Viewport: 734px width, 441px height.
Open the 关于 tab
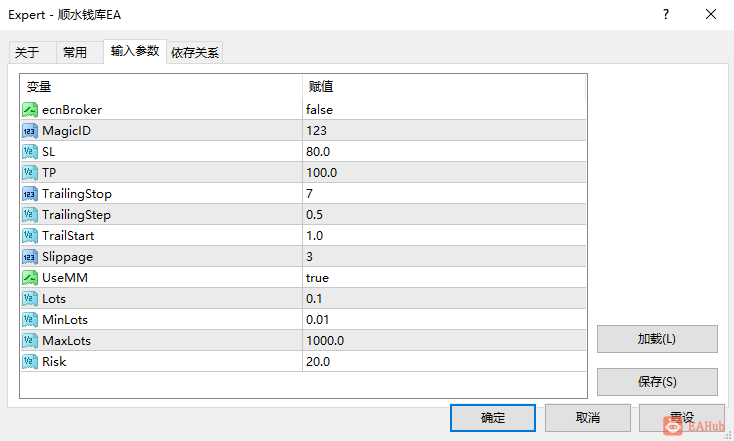pyautogui.click(x=33, y=52)
